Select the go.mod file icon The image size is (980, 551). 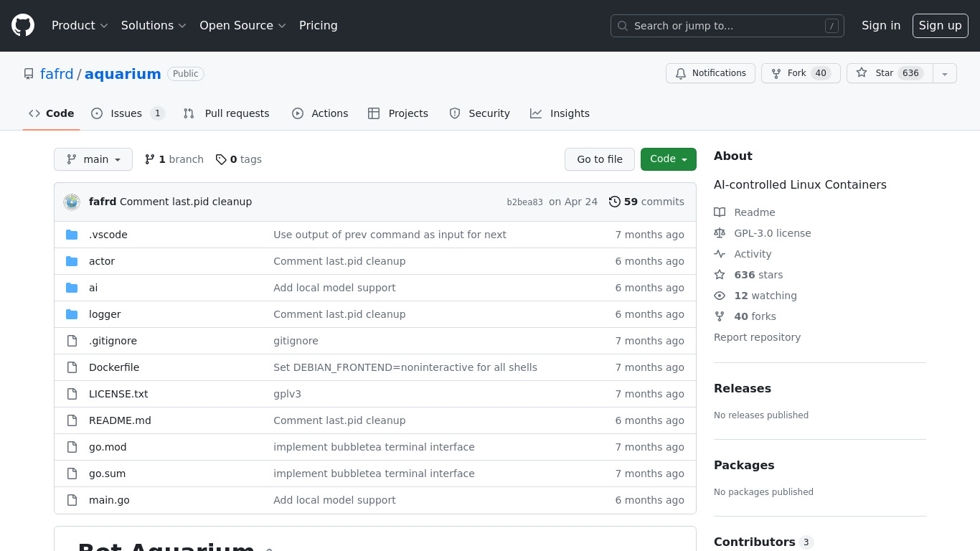click(72, 447)
